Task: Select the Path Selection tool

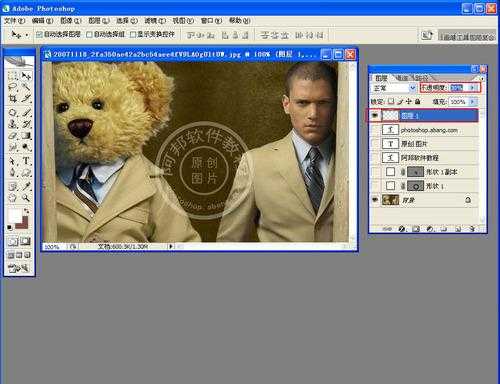Action: 13,161
